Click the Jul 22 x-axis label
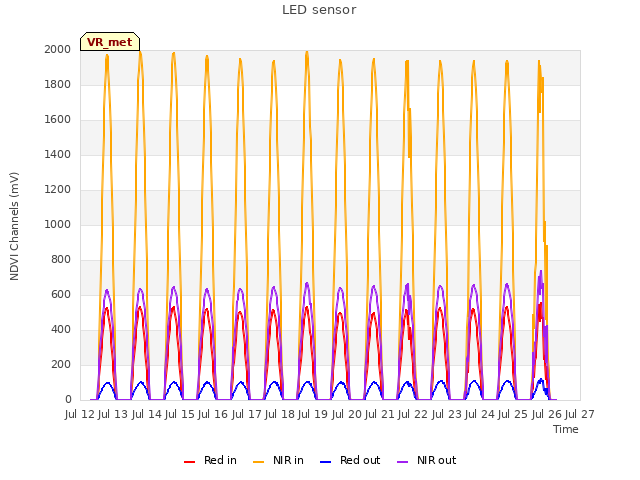 click(413, 414)
